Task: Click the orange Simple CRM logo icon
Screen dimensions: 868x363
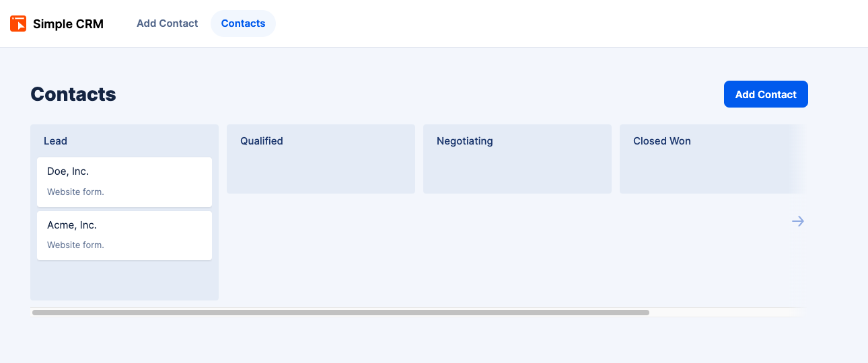Action: 18,24
